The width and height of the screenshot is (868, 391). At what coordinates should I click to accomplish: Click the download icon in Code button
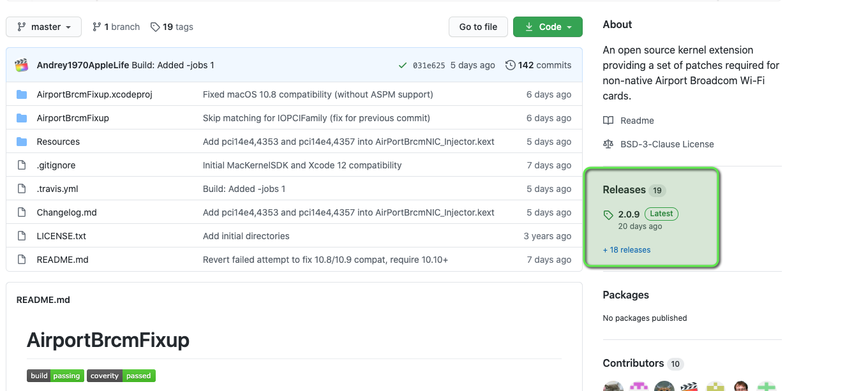point(529,27)
